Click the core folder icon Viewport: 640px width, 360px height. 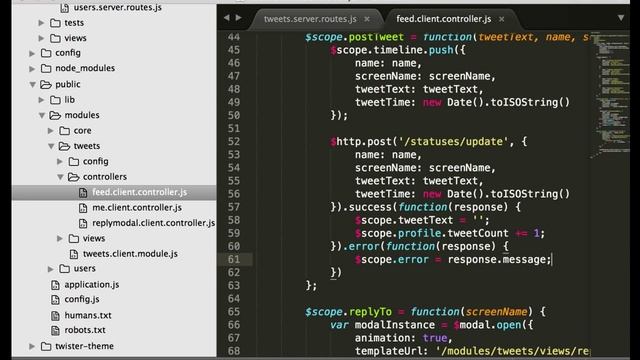(64, 131)
